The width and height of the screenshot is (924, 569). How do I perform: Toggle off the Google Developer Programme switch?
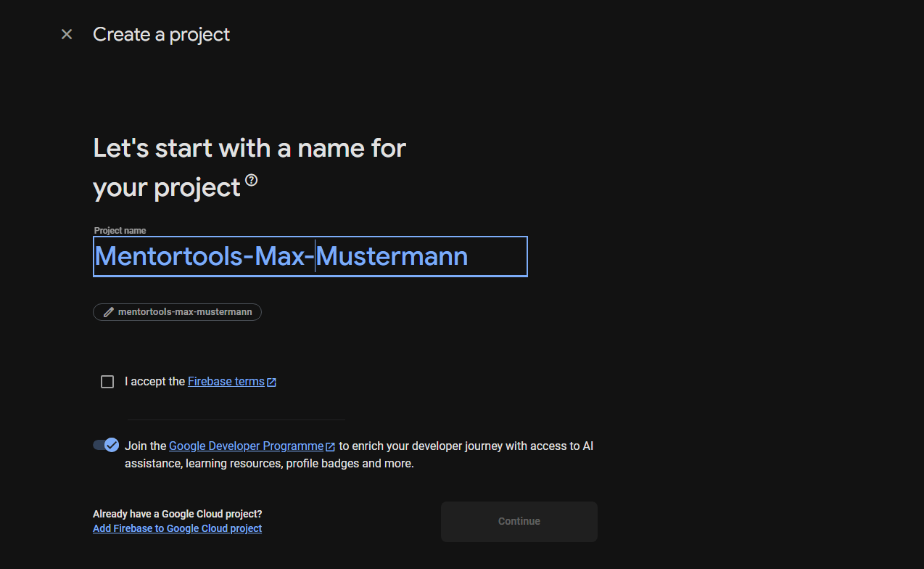[106, 445]
